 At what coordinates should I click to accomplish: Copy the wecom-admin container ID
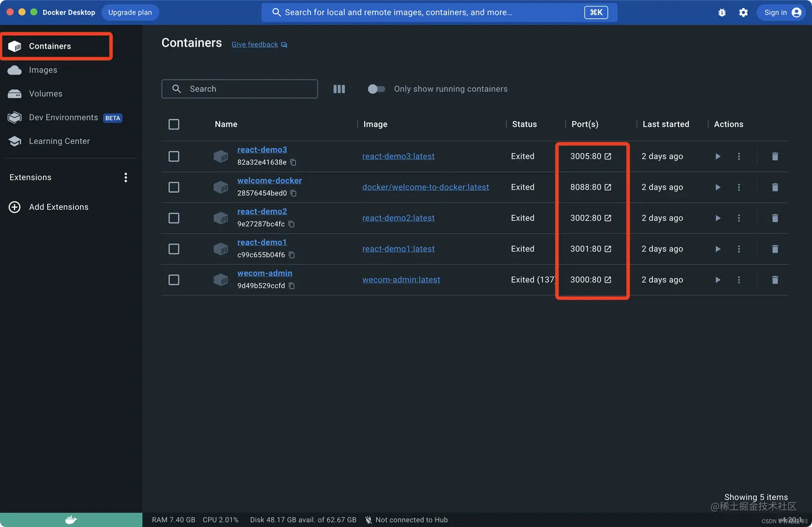click(292, 286)
